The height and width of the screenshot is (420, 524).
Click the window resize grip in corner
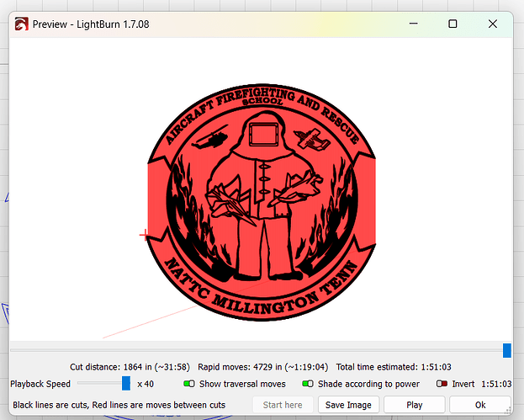click(x=508, y=411)
